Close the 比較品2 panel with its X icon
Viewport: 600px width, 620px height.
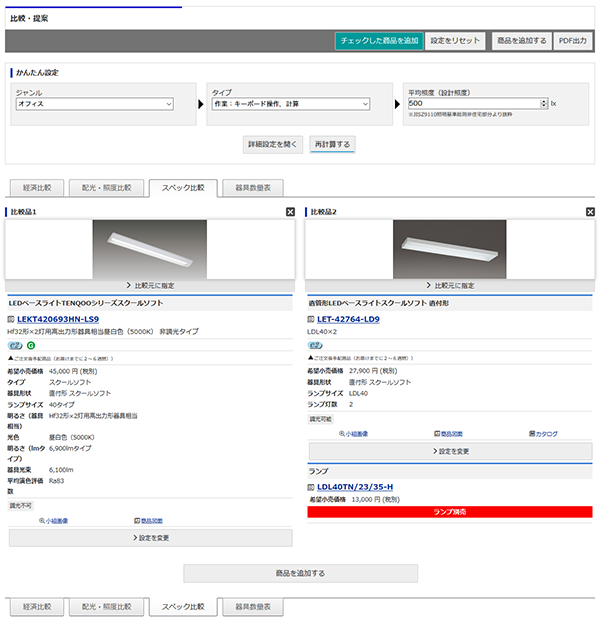tap(590, 212)
